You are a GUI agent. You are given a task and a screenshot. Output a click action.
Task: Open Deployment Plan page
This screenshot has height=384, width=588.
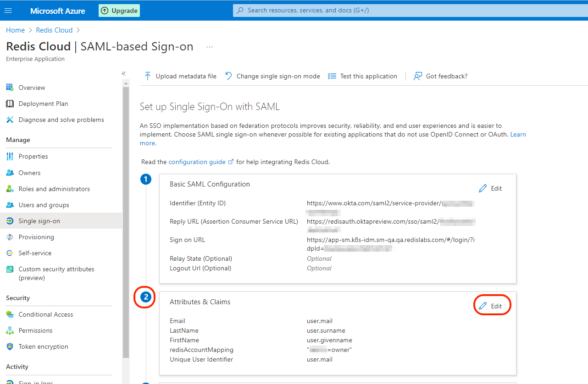pyautogui.click(x=43, y=104)
